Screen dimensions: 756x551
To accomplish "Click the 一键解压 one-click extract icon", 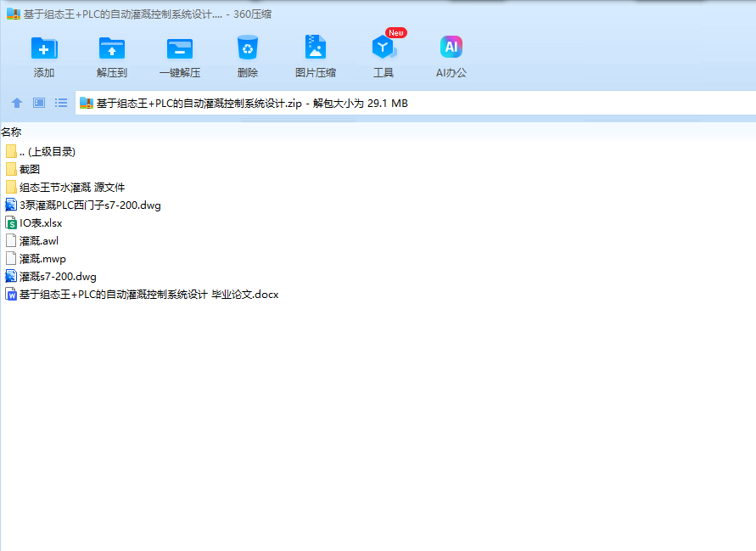I will 180,48.
